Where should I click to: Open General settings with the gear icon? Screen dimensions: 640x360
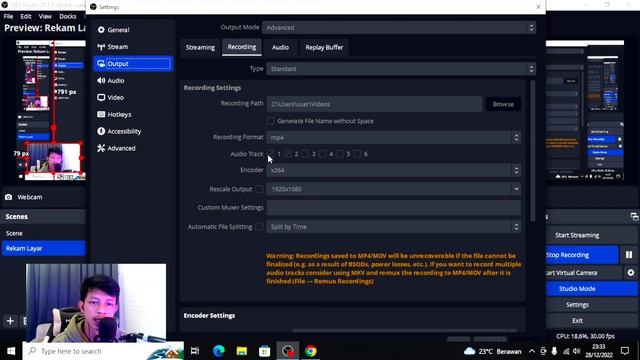101,30
